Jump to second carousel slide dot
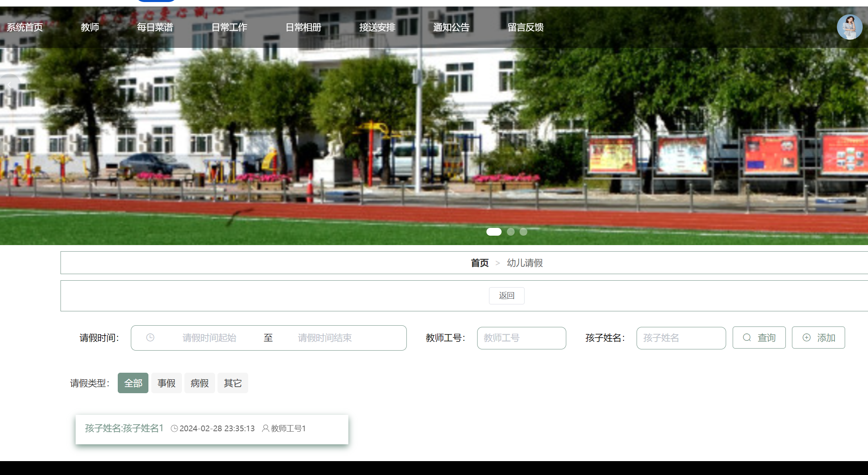 [x=511, y=232]
